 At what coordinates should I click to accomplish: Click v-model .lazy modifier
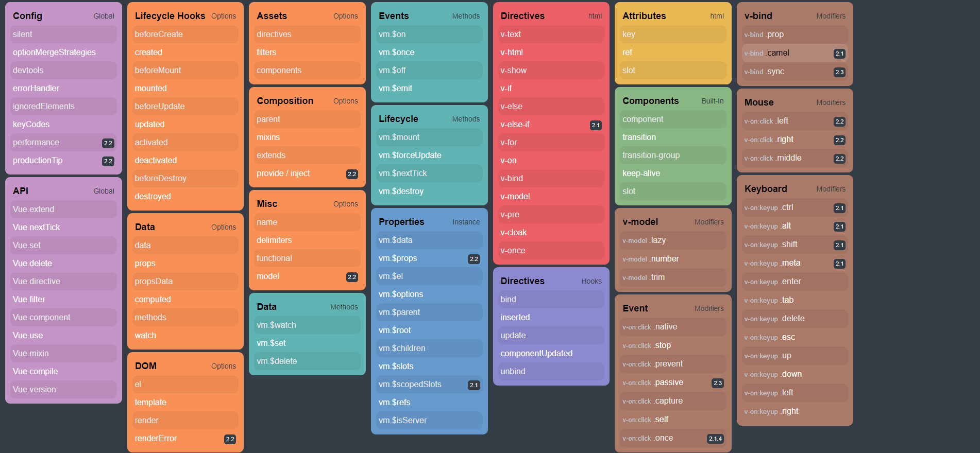(673, 240)
